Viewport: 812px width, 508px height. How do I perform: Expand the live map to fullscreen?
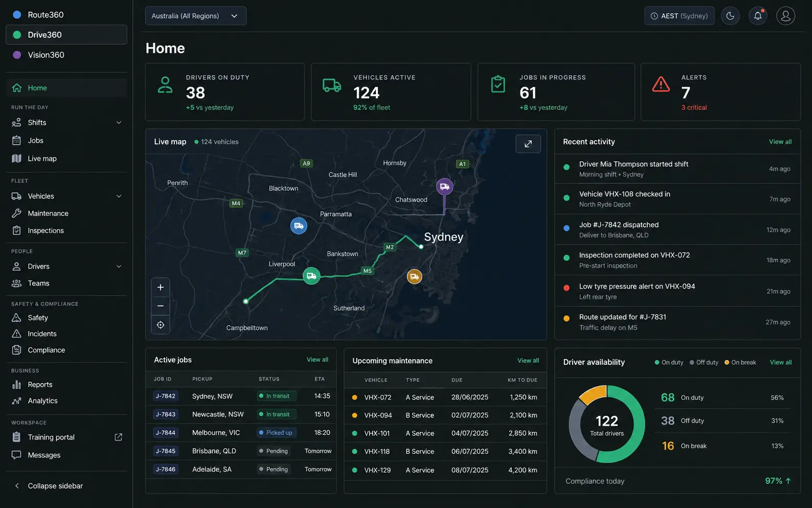point(528,144)
